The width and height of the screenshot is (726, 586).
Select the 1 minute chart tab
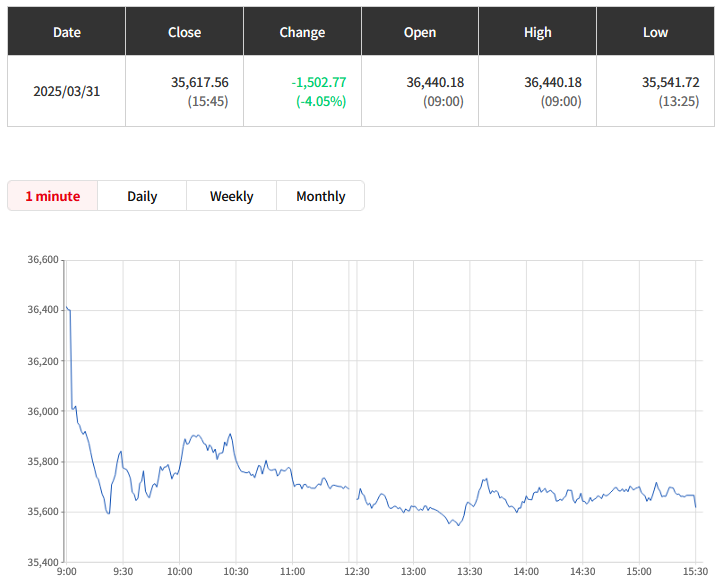click(x=52, y=196)
